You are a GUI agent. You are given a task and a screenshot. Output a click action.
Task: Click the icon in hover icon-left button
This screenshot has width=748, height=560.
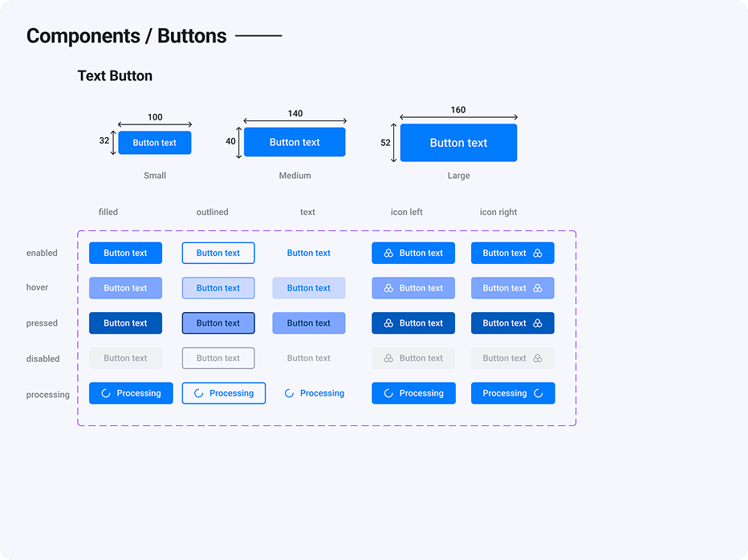click(388, 288)
